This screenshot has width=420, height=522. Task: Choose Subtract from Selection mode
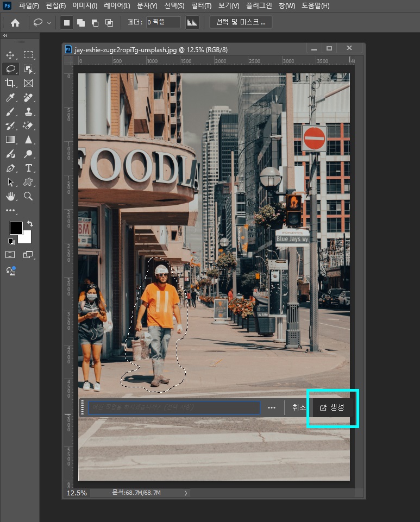95,23
